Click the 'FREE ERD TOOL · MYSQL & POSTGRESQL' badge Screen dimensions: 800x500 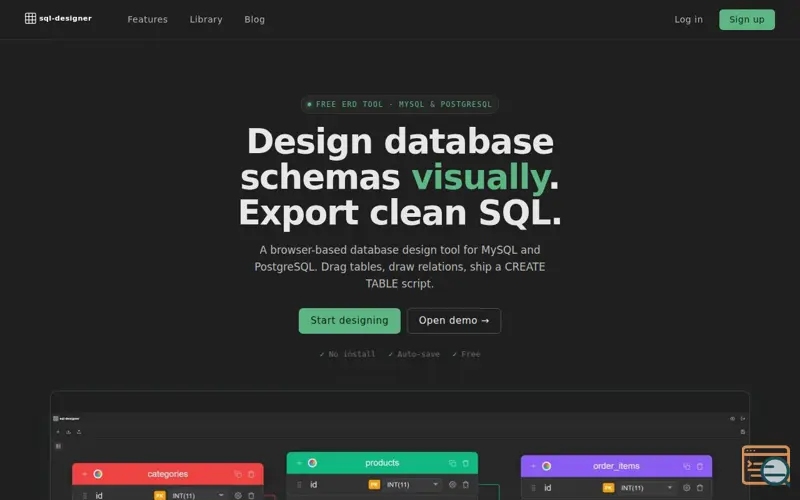(399, 104)
